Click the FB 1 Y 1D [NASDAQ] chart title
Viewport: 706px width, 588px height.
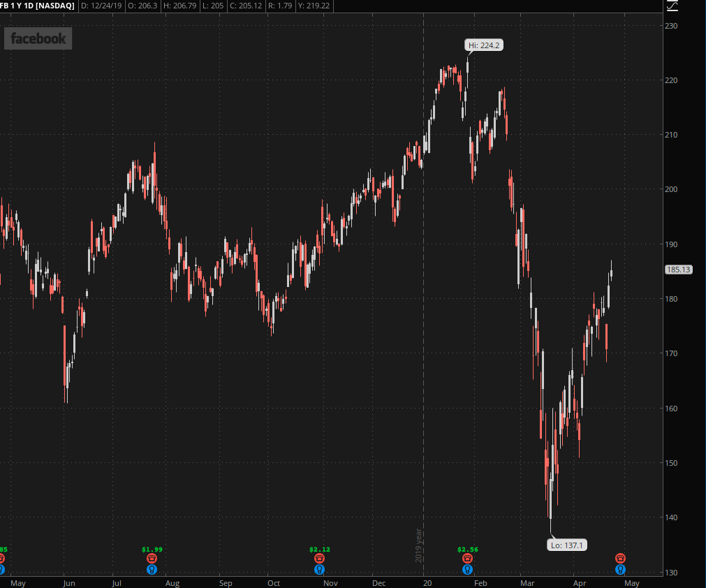(37, 6)
